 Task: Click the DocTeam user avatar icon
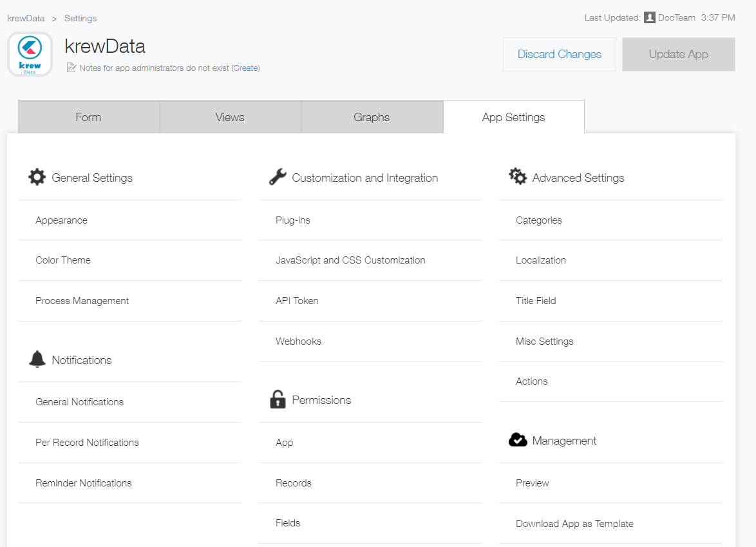pos(649,18)
